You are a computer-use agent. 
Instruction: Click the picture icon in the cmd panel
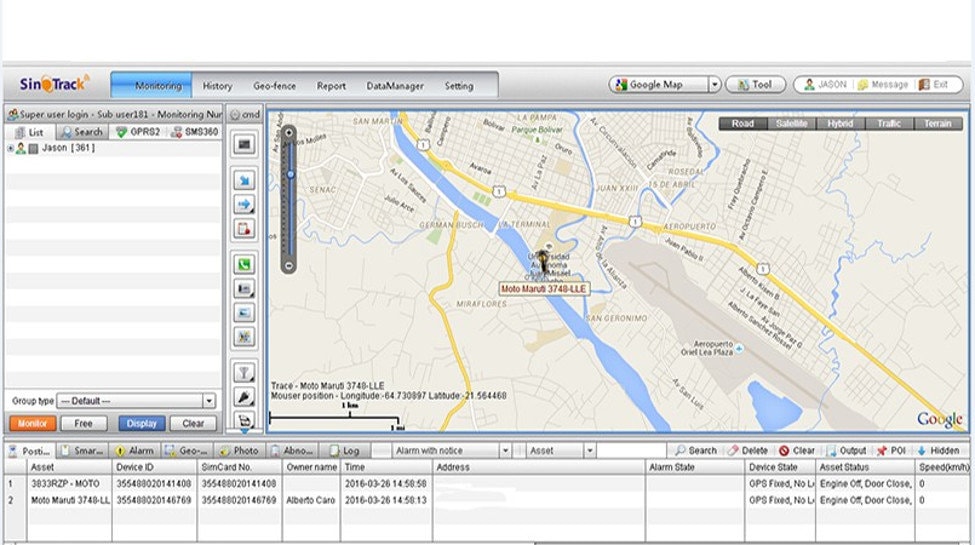click(244, 313)
